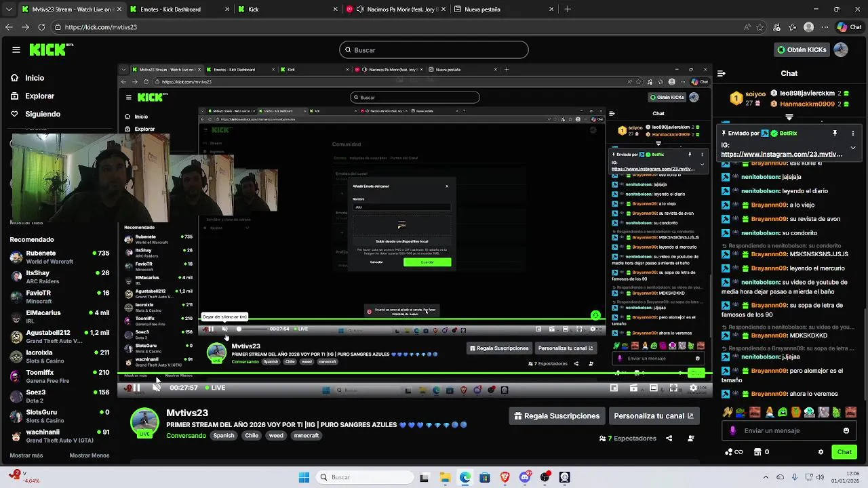Viewport: 868px width, 488px height.
Task: Open wachinanii recommended channel
Action: (60, 436)
